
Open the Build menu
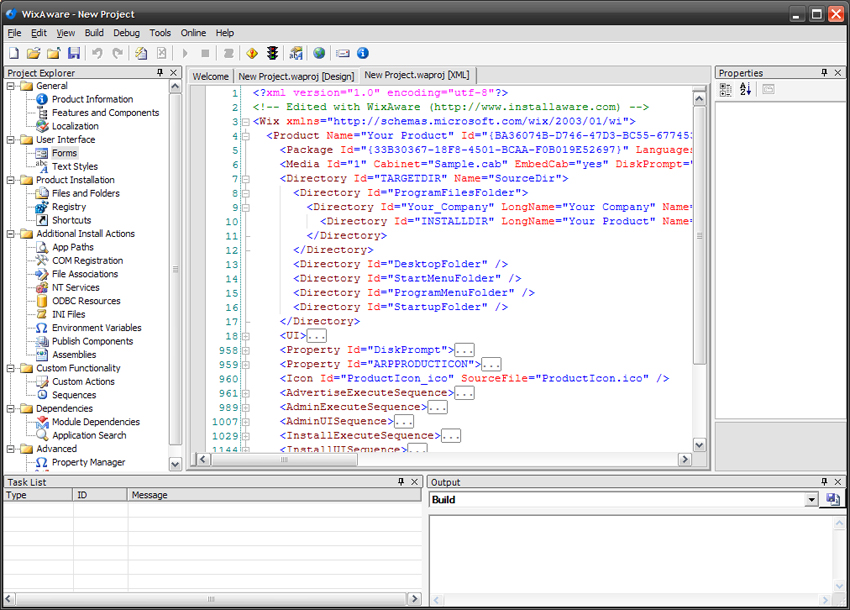point(94,33)
